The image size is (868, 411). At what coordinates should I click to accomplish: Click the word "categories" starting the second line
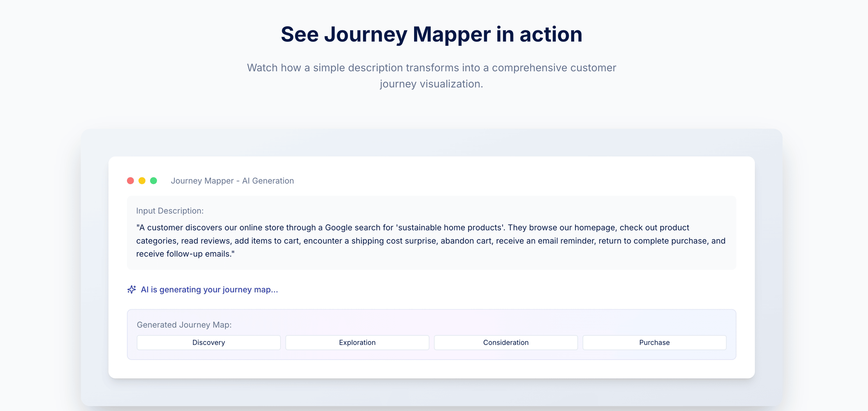point(156,241)
